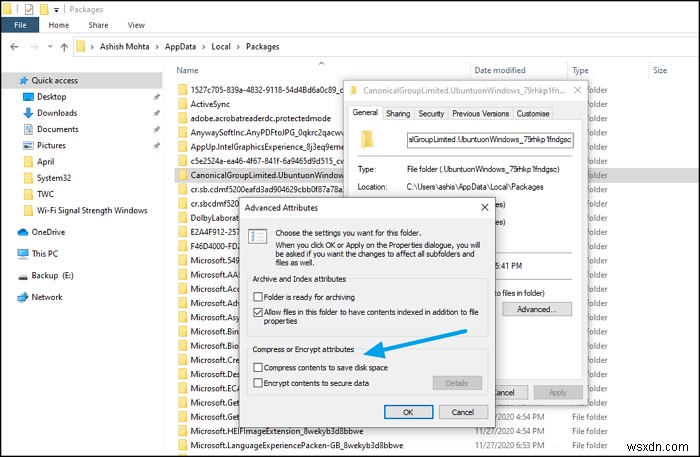Sort by Size column header
Screen dimensions: 700x457
point(660,70)
